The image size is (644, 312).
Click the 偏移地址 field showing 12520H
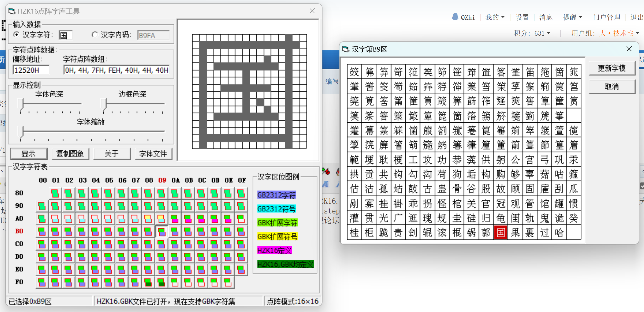tap(31, 70)
